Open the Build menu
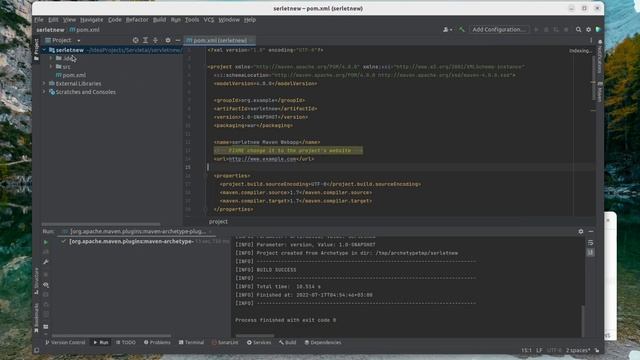The image size is (640, 360). coord(159,20)
